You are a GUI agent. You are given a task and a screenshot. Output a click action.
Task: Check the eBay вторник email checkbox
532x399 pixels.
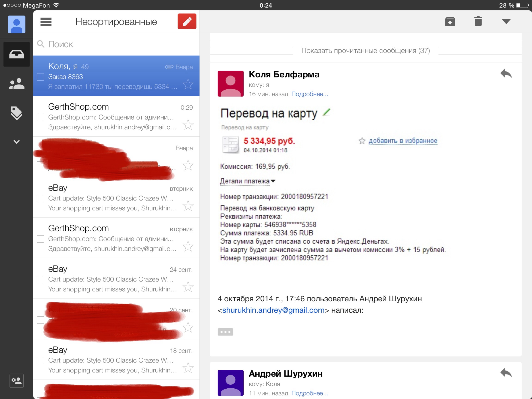click(x=40, y=198)
